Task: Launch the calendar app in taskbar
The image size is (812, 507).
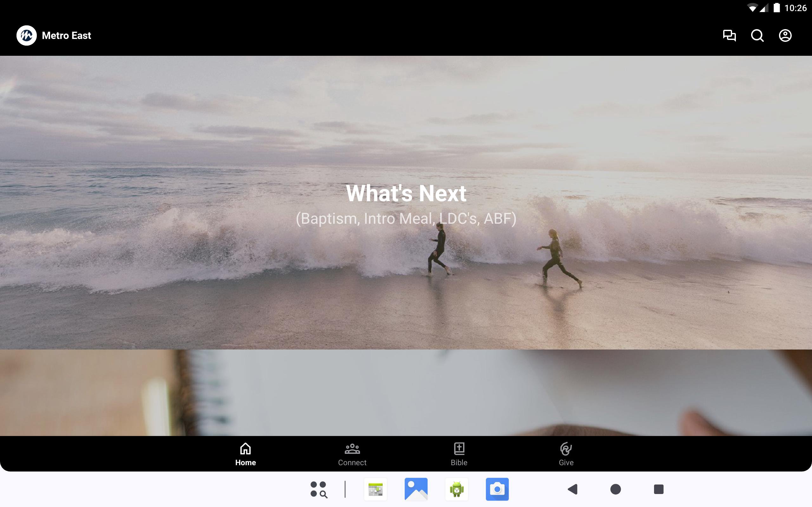Action: [376, 489]
